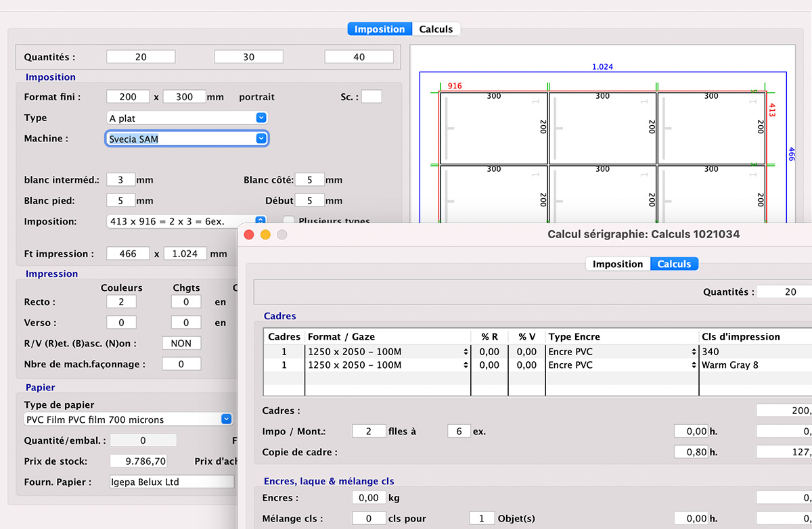Edit the Prix de stock field showing 9.786,70
The height and width of the screenshot is (529, 812).
138,461
